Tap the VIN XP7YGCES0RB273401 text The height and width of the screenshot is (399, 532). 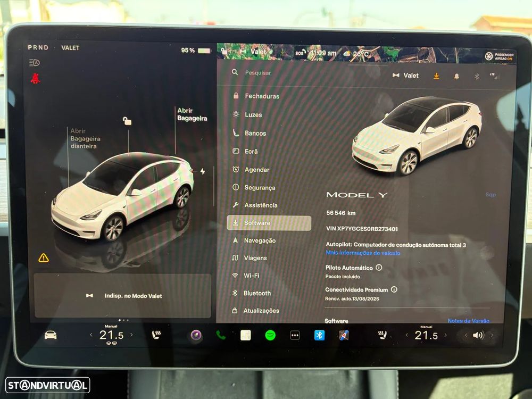tap(362, 229)
